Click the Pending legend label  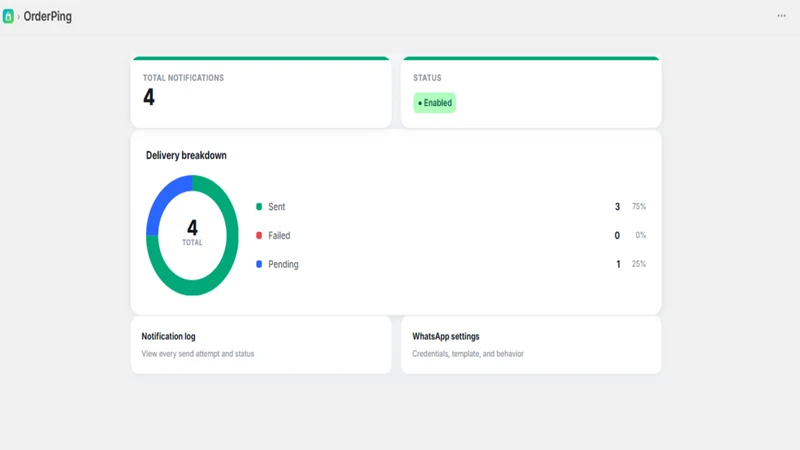pyautogui.click(x=283, y=264)
